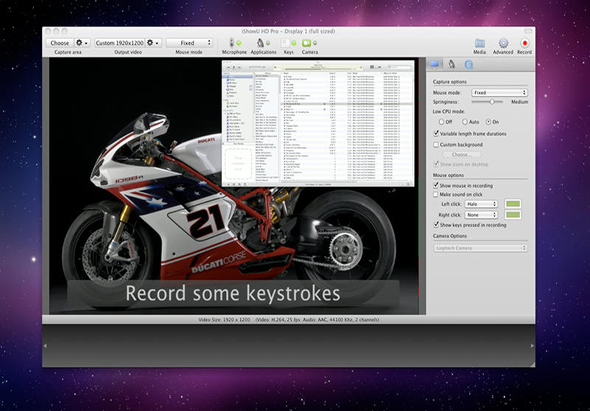Click the Springiness slider
The width and height of the screenshot is (590, 411).
(x=487, y=102)
